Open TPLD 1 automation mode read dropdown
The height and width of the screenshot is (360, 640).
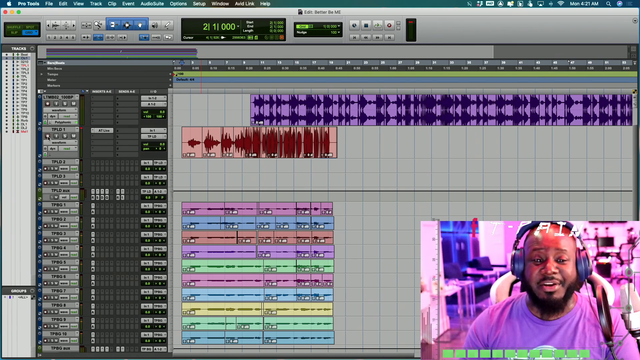pos(67,149)
